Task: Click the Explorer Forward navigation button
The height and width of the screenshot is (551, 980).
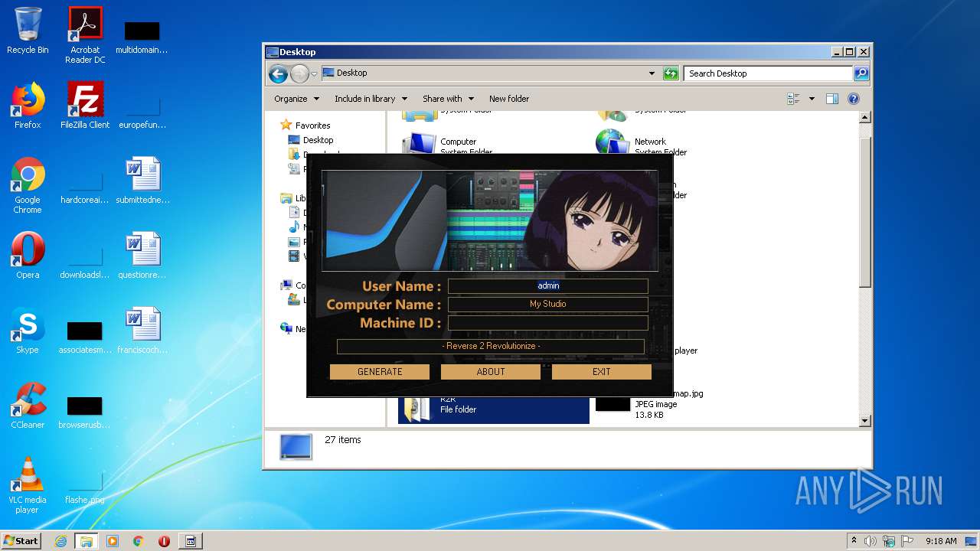Action: [x=299, y=73]
